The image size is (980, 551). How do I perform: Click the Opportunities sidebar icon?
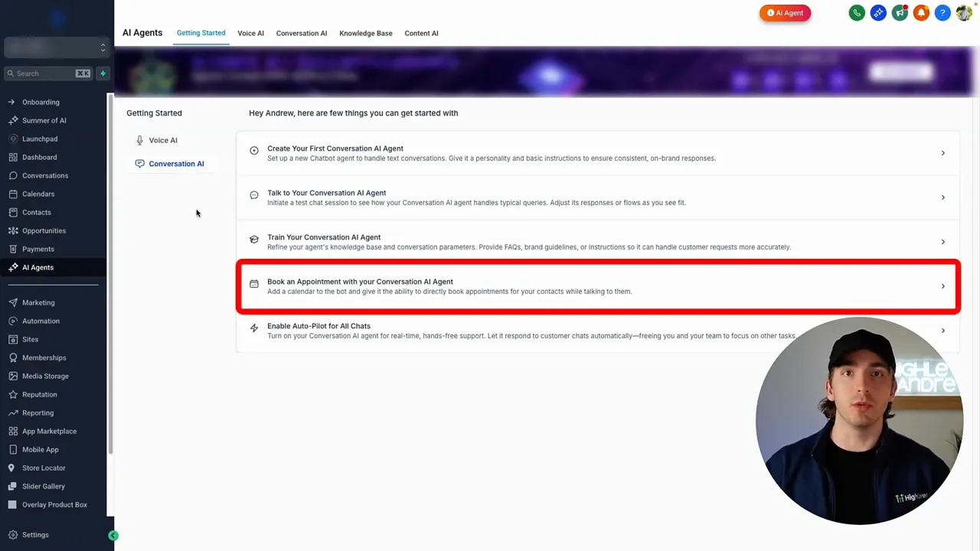13,230
